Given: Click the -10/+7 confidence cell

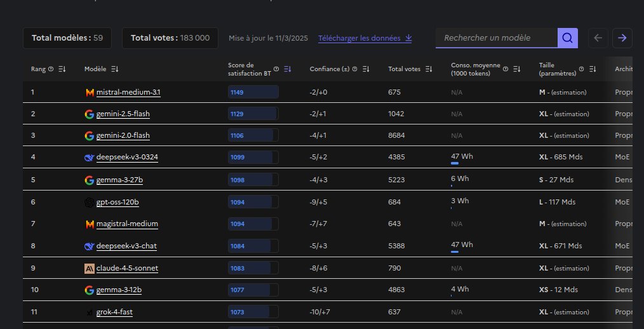Looking at the screenshot, I should 319,312.
